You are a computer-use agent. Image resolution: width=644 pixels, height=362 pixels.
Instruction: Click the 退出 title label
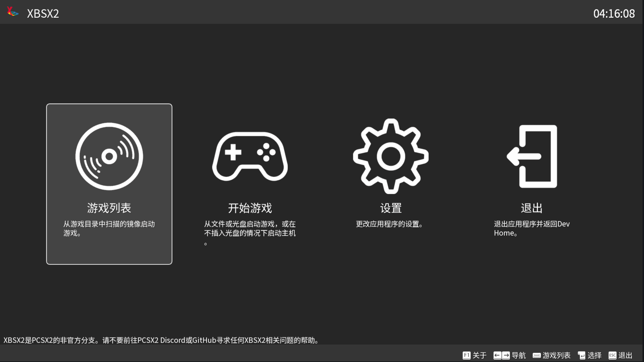[x=532, y=208]
